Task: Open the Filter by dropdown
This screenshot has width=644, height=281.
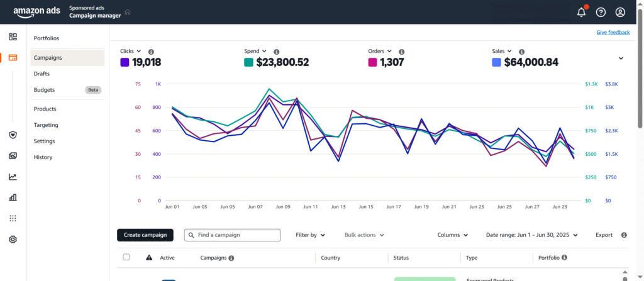Action: tap(310, 235)
